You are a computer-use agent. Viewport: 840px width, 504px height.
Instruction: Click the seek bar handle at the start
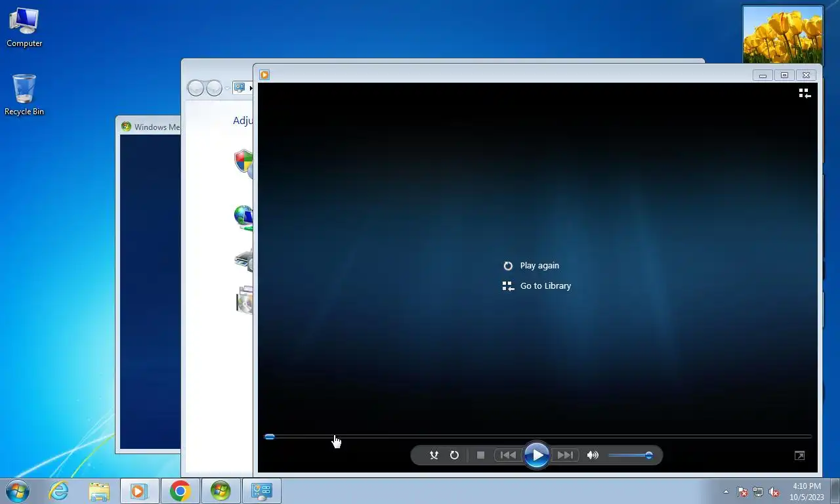pos(269,436)
